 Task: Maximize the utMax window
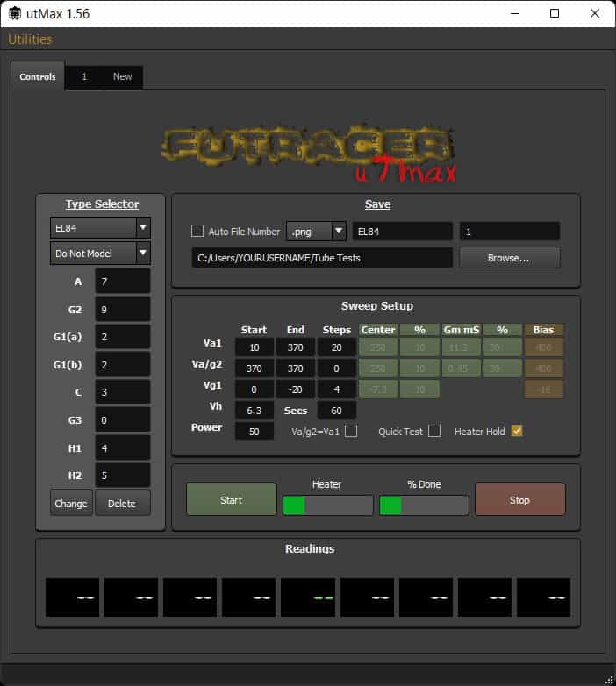555,13
